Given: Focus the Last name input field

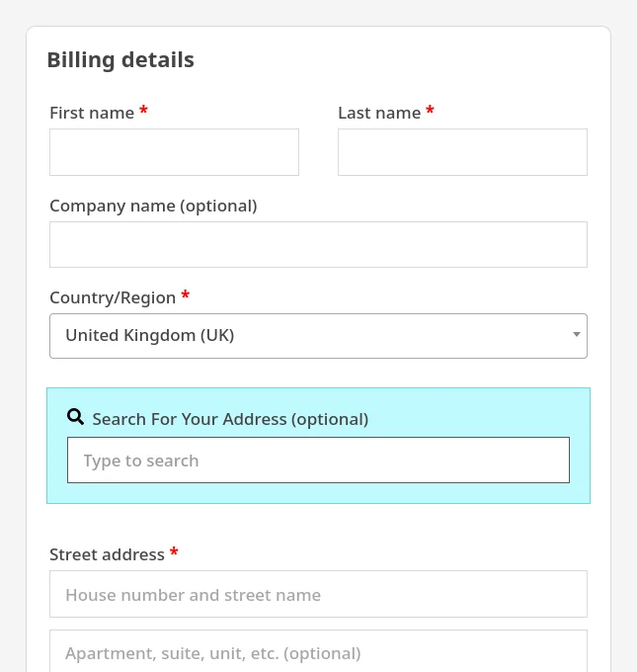Looking at the screenshot, I should pos(462,152).
